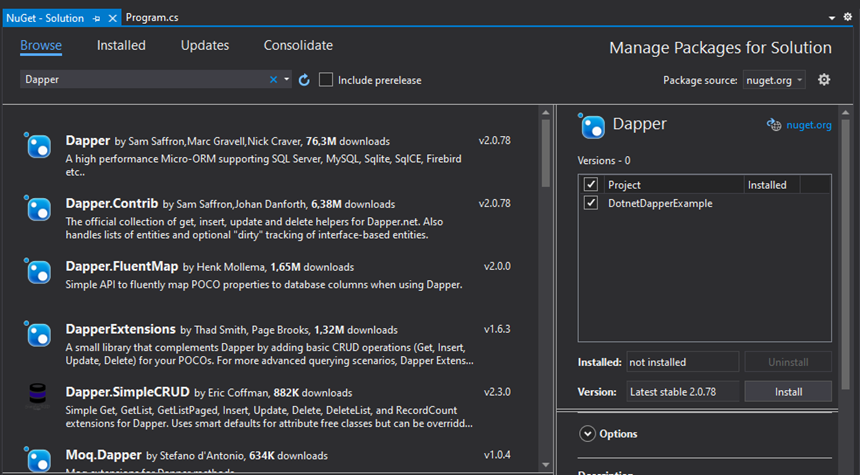Select the Moq.Dapper package title
The width and height of the screenshot is (860, 475).
point(104,455)
